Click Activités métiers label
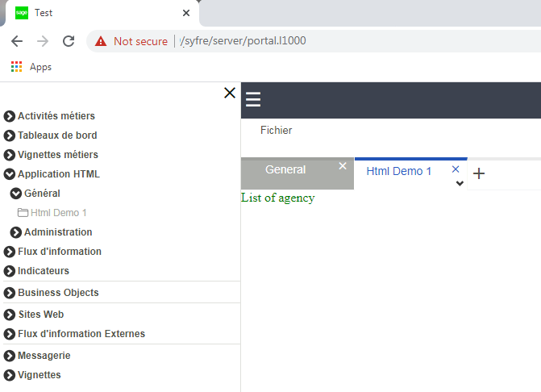The height and width of the screenshot is (392, 541). (56, 116)
